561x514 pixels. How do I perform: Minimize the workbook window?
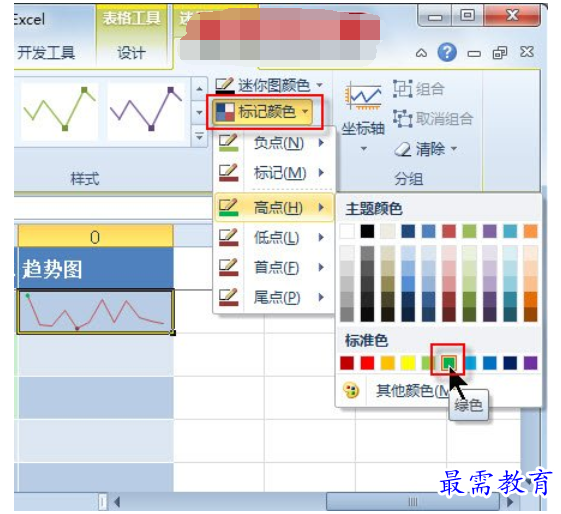click(x=474, y=54)
